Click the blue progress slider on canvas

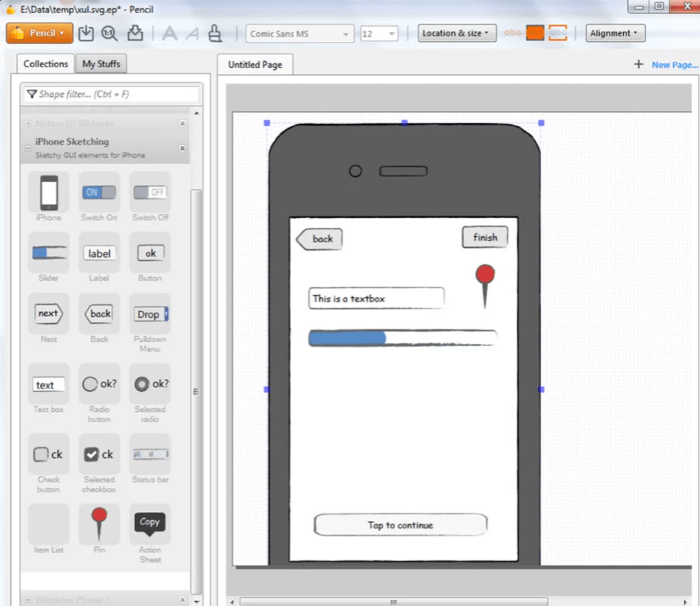pos(403,338)
